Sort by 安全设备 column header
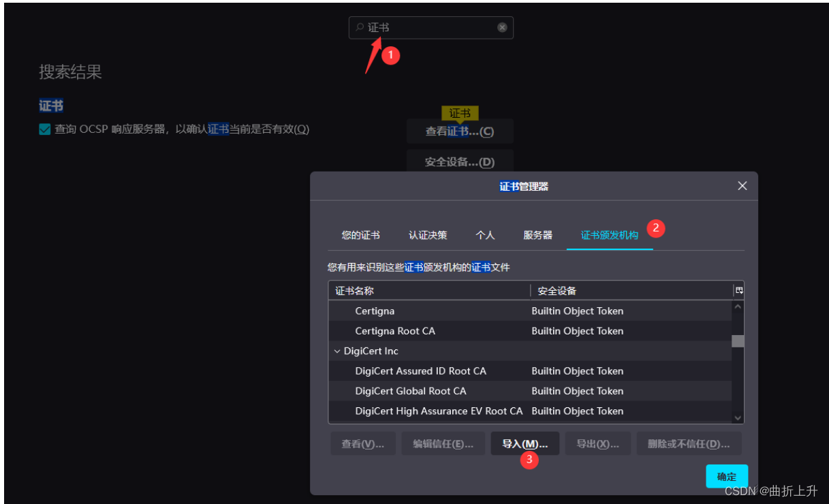This screenshot has height=504, width=829. pos(631,291)
